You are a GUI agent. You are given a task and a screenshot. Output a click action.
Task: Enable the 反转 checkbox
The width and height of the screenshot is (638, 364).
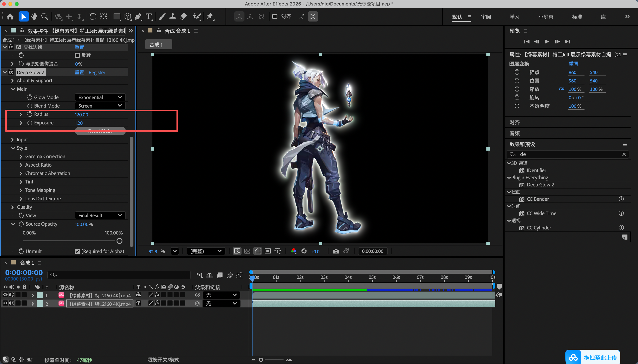(77, 55)
